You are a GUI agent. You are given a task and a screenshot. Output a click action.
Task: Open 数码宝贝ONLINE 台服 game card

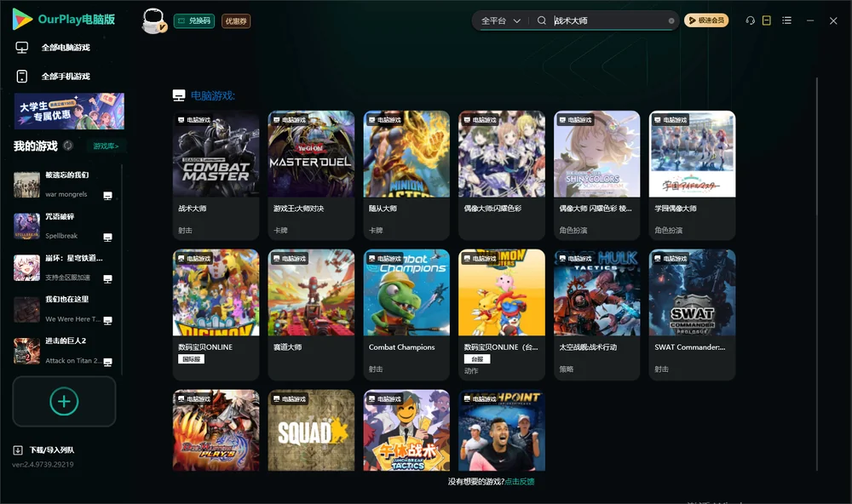coord(502,314)
